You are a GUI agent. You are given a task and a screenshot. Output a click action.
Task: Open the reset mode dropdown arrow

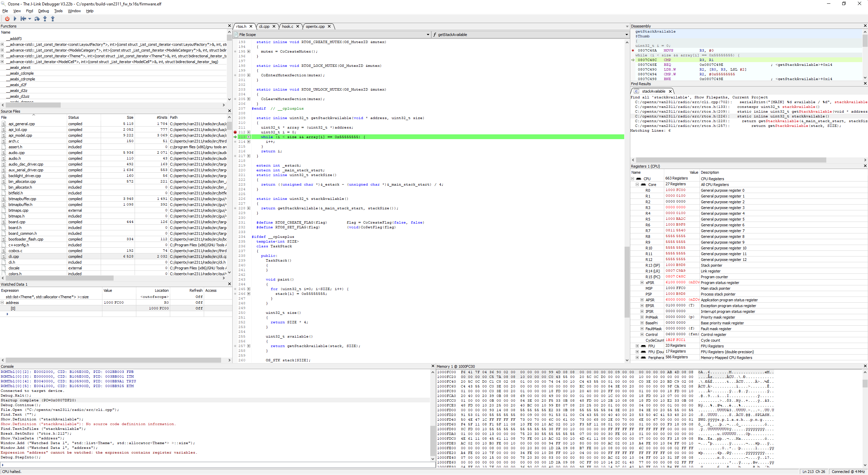click(30, 19)
